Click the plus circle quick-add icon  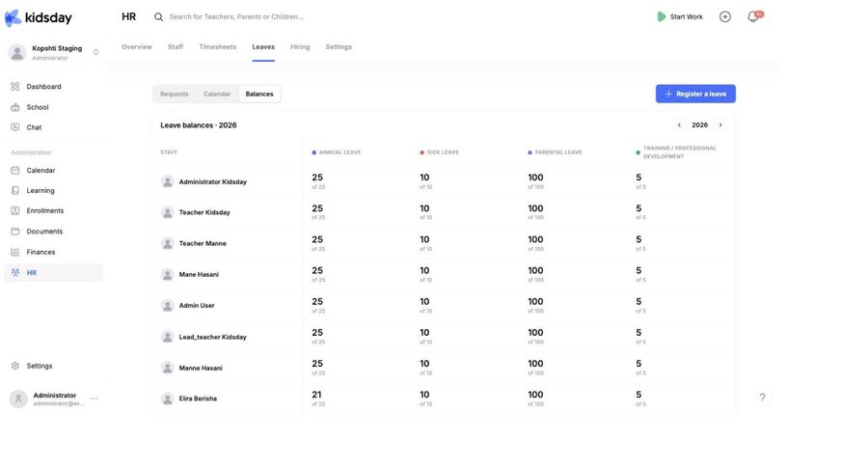coord(725,16)
